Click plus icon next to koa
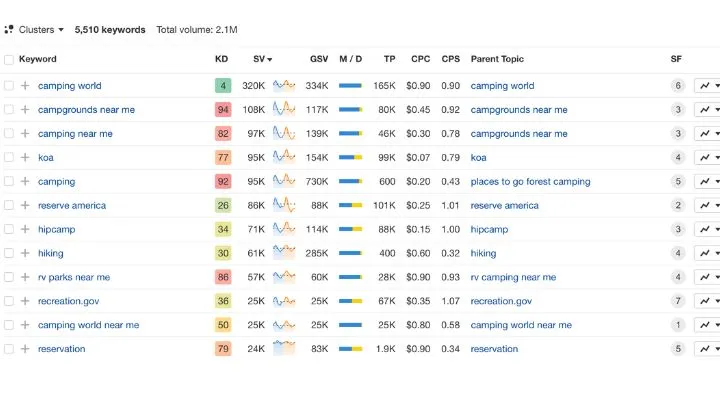The height and width of the screenshot is (400, 720). click(x=25, y=157)
